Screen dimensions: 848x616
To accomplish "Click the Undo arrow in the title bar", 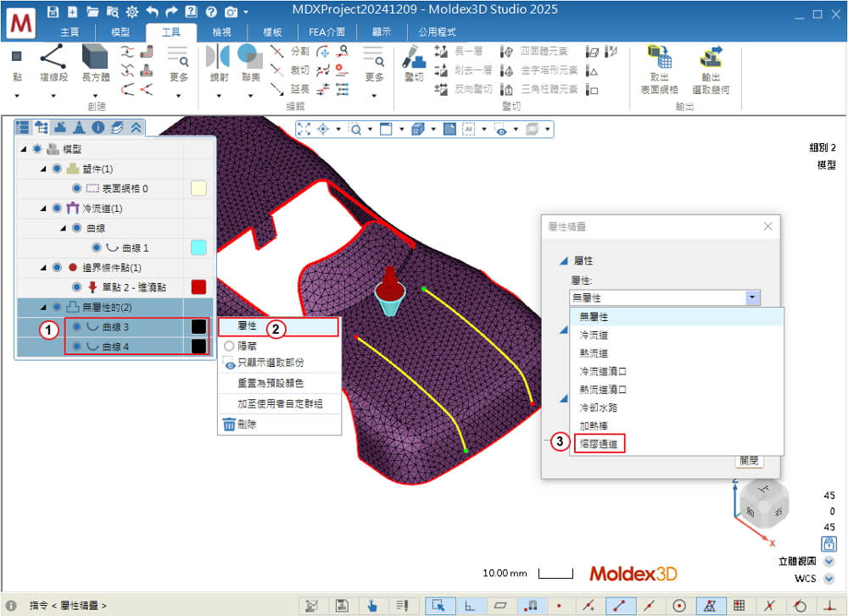I will point(153,11).
